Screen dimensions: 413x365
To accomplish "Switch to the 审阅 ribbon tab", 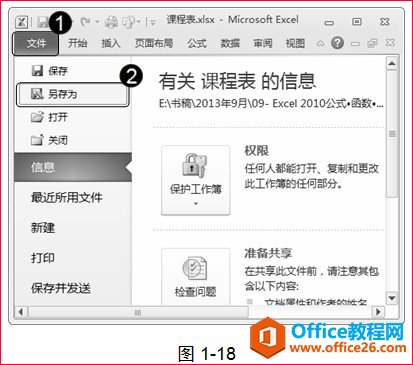I will (x=263, y=43).
